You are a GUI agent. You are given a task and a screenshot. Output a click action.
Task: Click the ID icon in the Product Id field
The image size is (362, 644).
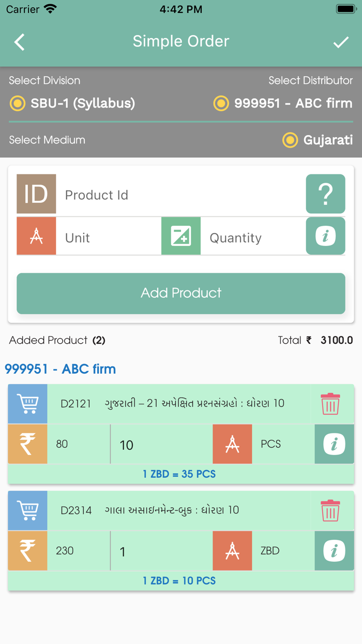pos(36,194)
